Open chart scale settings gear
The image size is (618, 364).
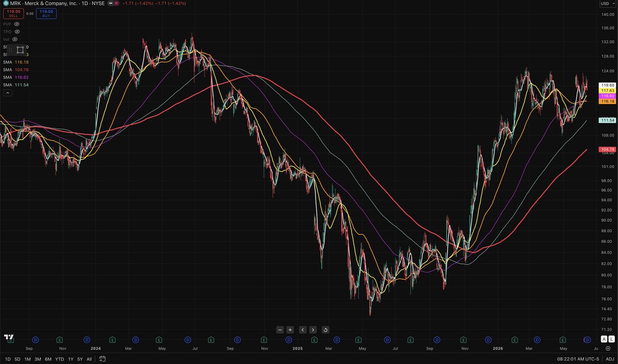pyautogui.click(x=608, y=349)
